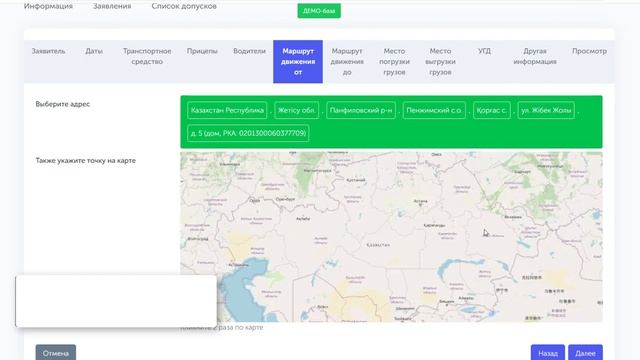Click the green ДЕМО-база badge
Image resolution: width=640 pixels, height=360 pixels.
tap(319, 11)
